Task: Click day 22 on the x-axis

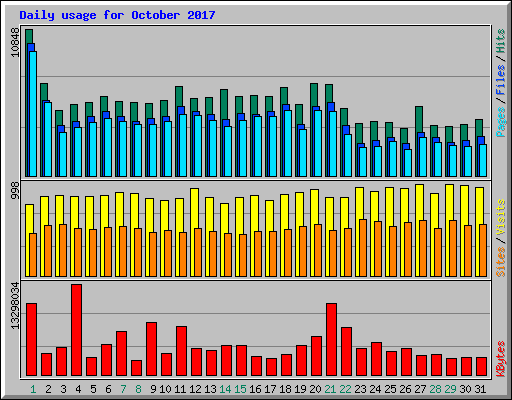Action: (x=345, y=389)
